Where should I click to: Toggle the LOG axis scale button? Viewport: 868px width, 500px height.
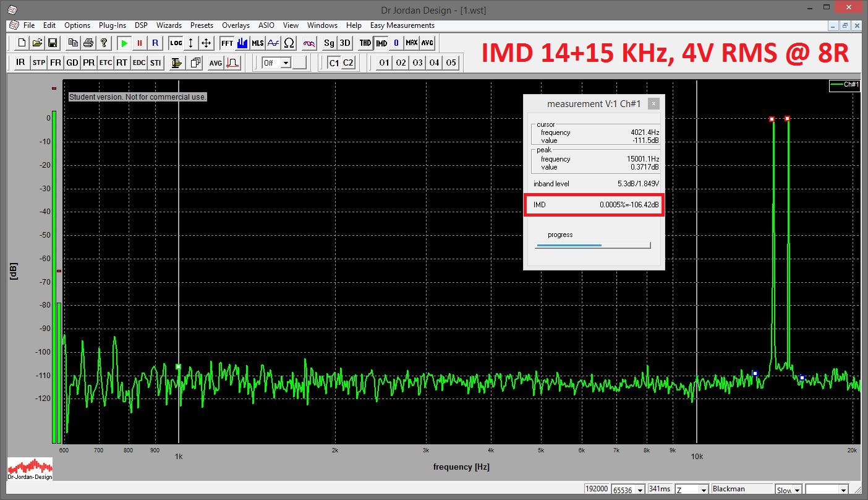pos(176,43)
